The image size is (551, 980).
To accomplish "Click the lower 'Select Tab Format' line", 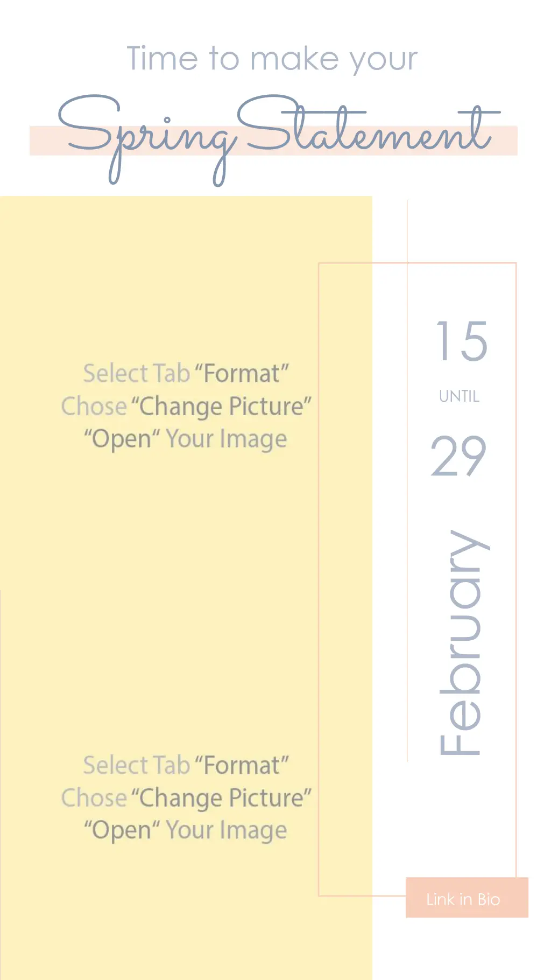I will 186,765.
